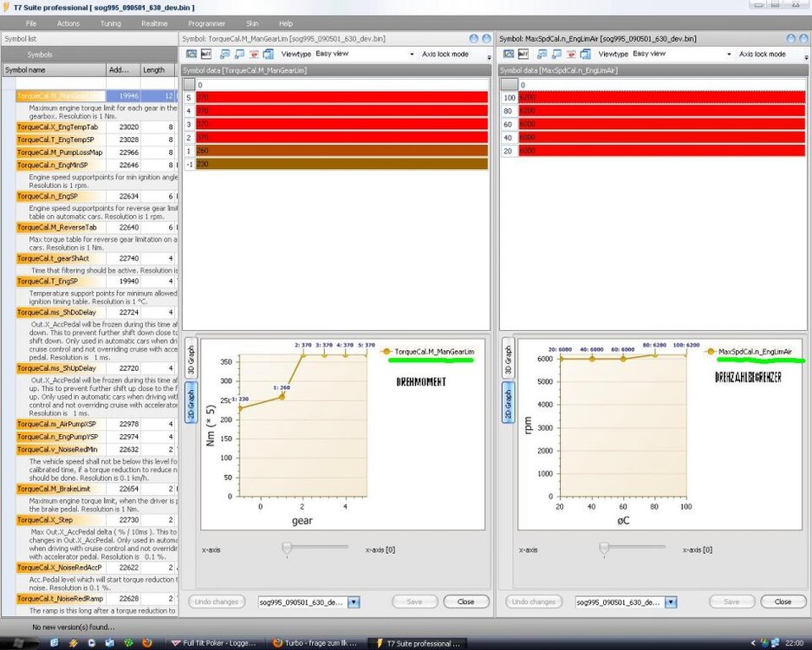Open Full Tilt Poker from the taskbar
The image size is (812, 650).
[x=213, y=643]
